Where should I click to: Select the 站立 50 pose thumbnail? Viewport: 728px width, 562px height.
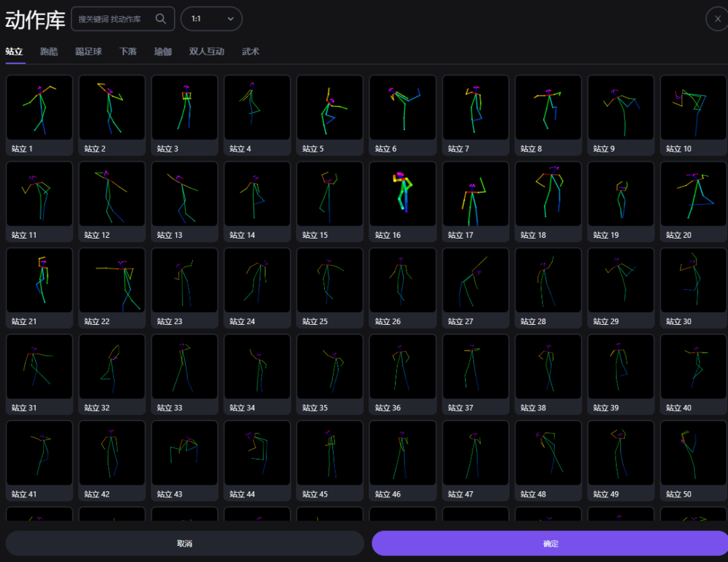click(693, 453)
